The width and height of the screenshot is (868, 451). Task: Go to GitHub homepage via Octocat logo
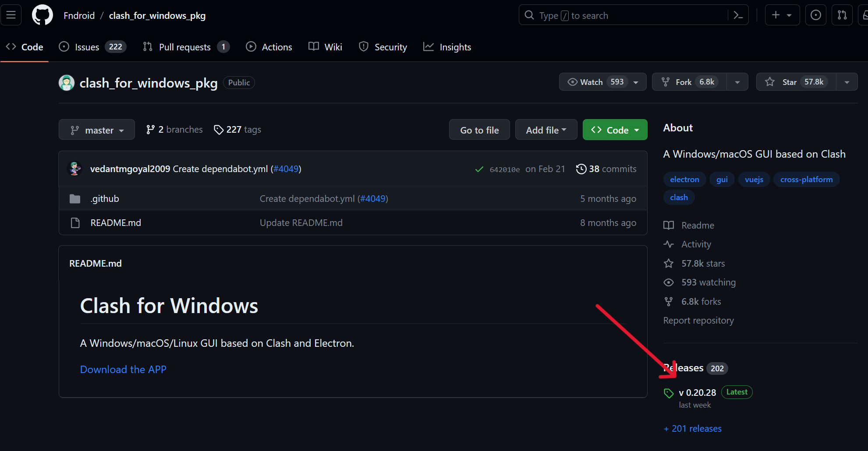click(43, 15)
